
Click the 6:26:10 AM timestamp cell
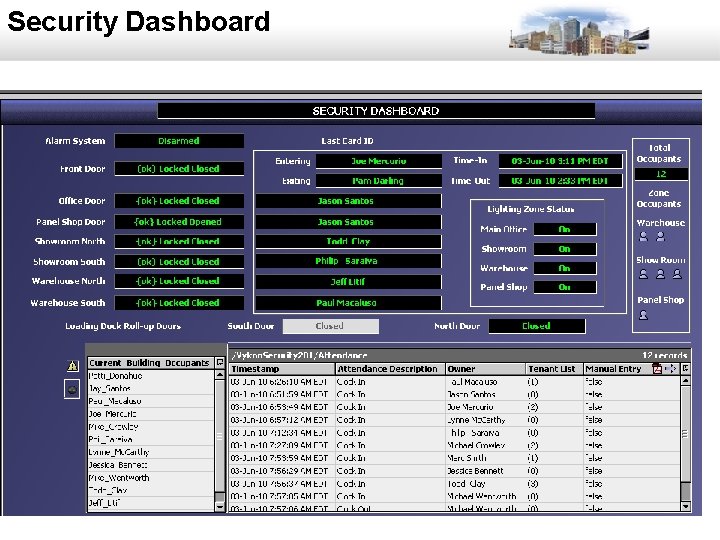282,382
